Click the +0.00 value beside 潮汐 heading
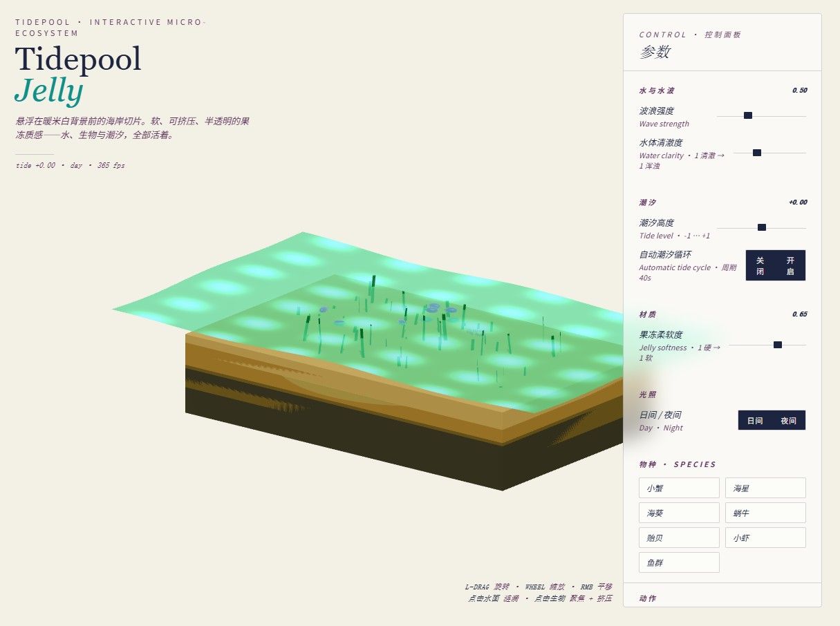 (x=797, y=202)
